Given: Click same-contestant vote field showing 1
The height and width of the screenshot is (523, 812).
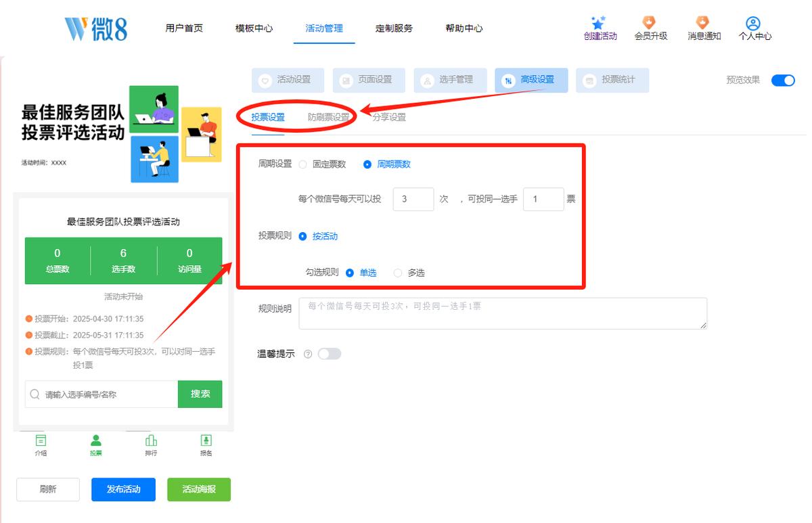Looking at the screenshot, I should tap(543, 200).
